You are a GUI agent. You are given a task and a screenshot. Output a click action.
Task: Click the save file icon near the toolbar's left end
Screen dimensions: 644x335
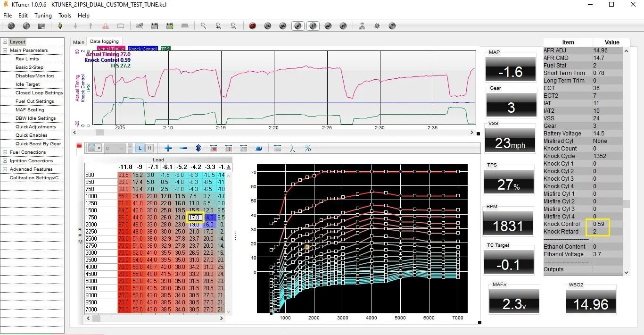click(41, 26)
